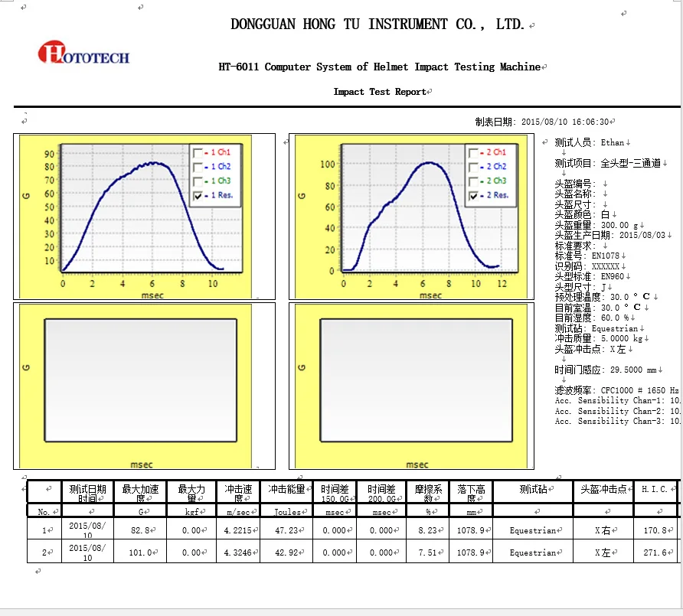This screenshot has height=616, width=683.
Task: Click the filter frequency CFC1000 # 1650 Hz
Action: pos(639,390)
